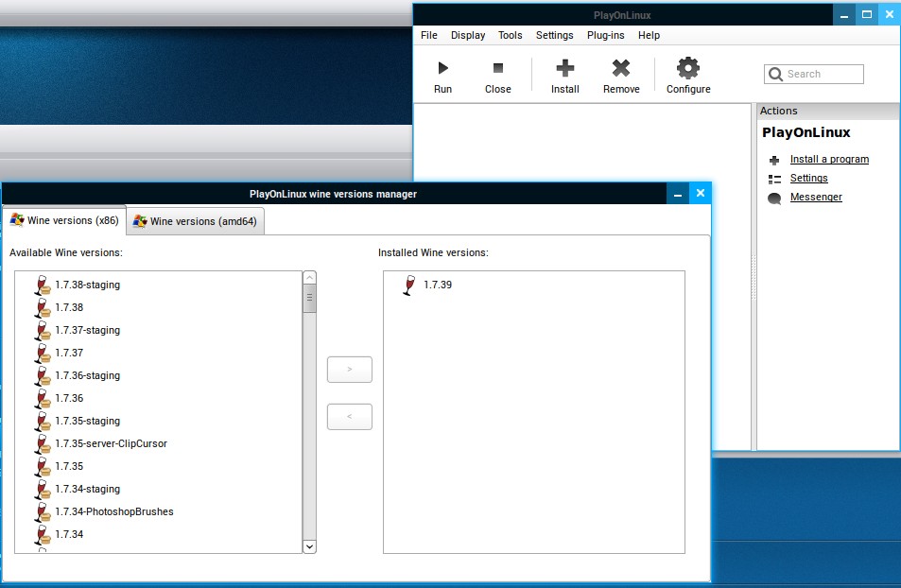Open the File menu
The image size is (901, 588).
[429, 35]
